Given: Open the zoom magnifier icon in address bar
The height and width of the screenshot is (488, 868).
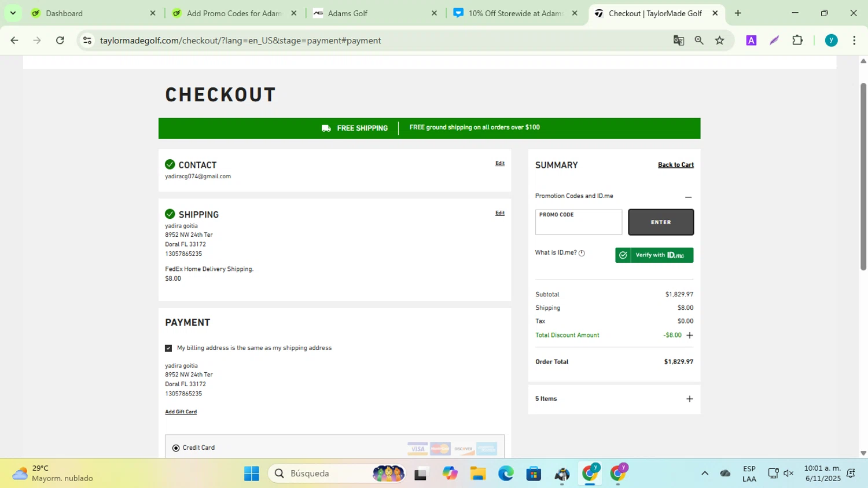Looking at the screenshot, I should (x=699, y=41).
